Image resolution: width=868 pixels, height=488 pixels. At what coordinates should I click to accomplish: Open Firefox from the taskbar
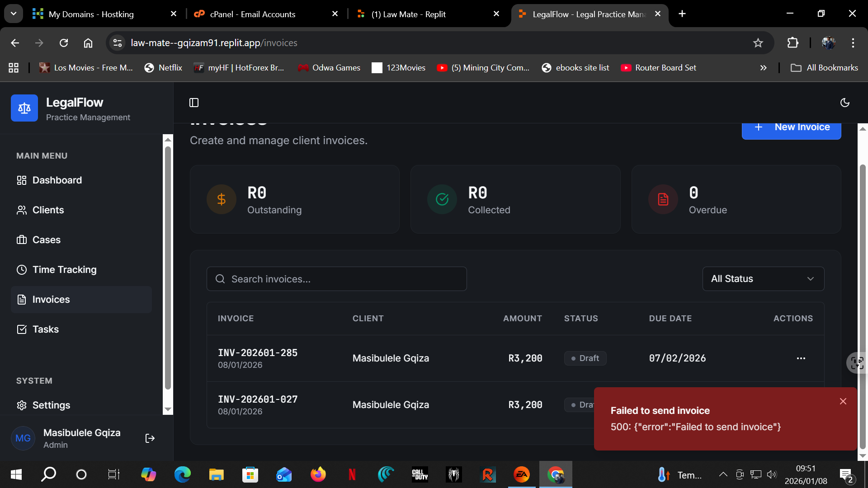pos(318,474)
